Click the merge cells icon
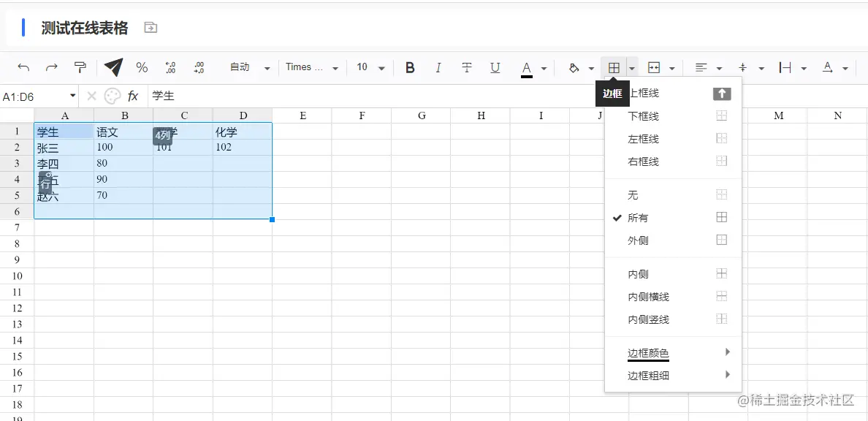 [x=655, y=67]
